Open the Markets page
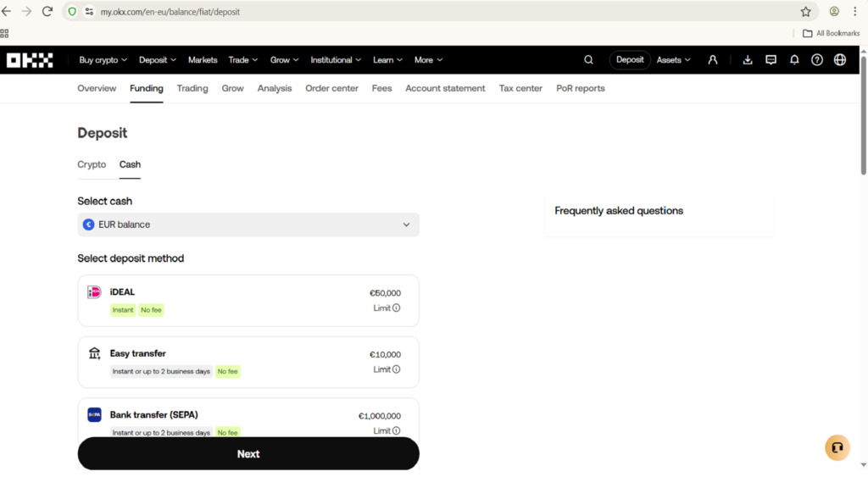The image size is (868, 488). (x=203, y=60)
